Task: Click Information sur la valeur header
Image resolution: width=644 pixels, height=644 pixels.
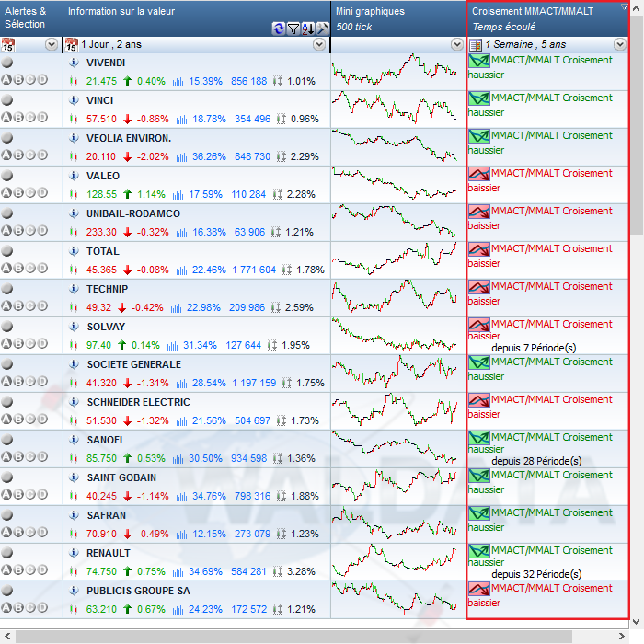Action: coord(197,18)
